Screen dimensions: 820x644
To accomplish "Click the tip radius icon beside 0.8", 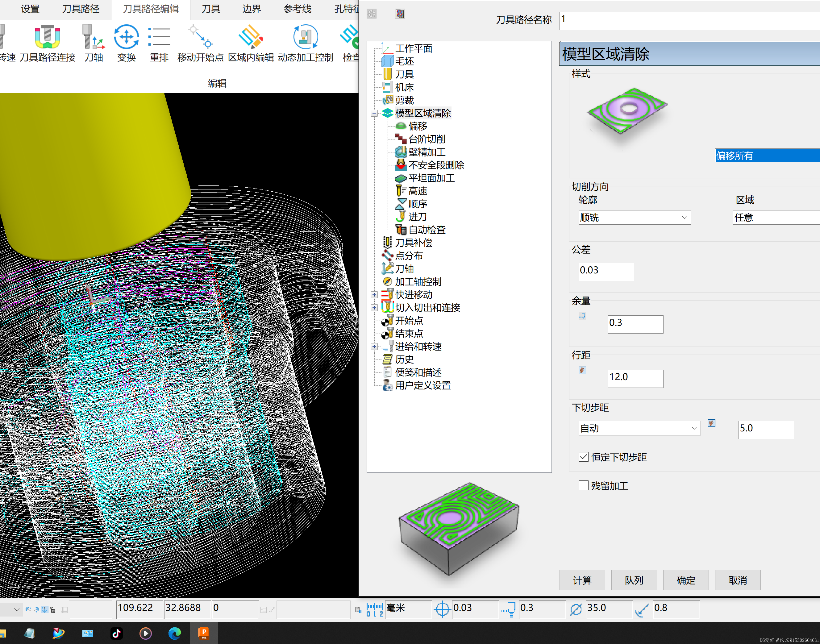I will [x=642, y=609].
